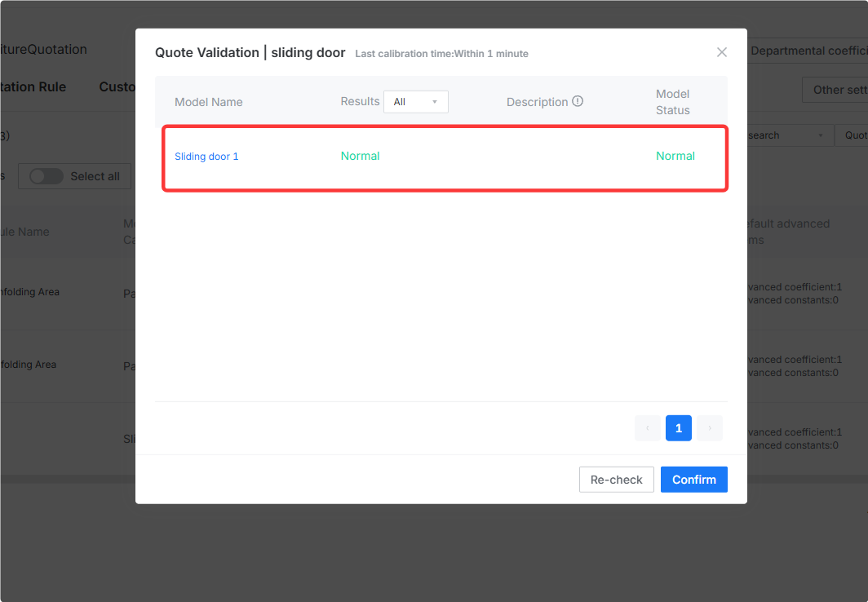This screenshot has width=868, height=602.
Task: Click the Description info icon
Action: point(578,101)
